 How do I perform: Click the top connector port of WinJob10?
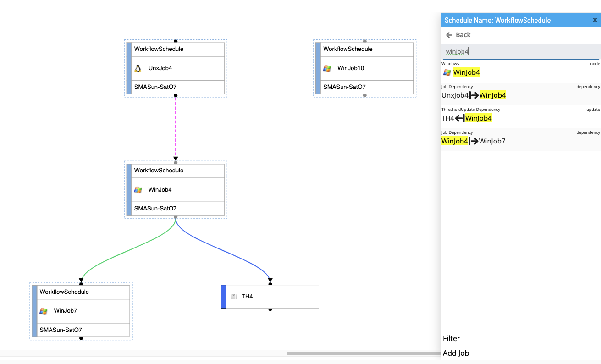[365, 41]
